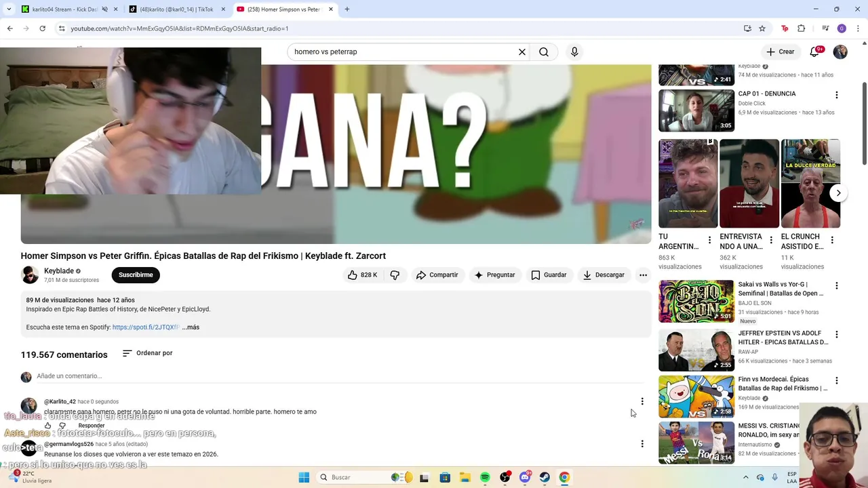Switch to the karlito TikTok tab

(175, 9)
